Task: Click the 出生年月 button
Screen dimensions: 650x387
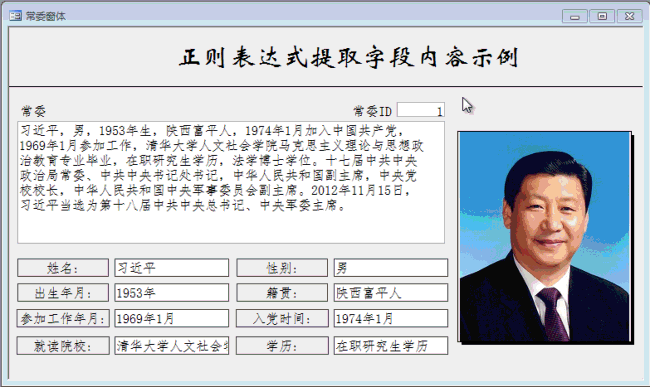Action: click(x=63, y=293)
